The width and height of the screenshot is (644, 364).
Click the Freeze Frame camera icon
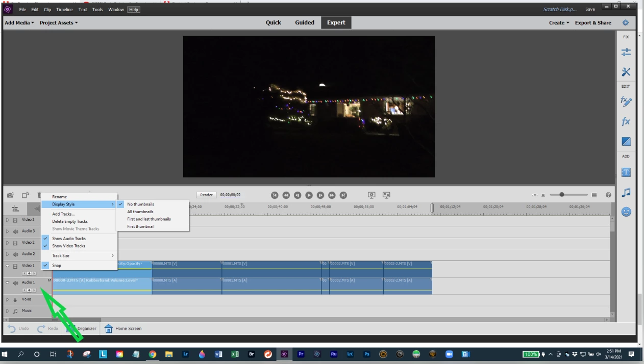click(11, 195)
